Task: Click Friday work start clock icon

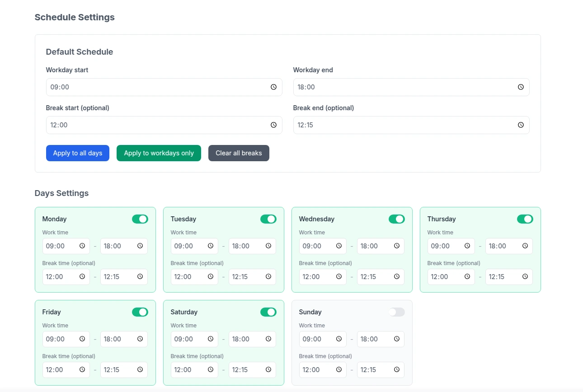Action: 82,339
